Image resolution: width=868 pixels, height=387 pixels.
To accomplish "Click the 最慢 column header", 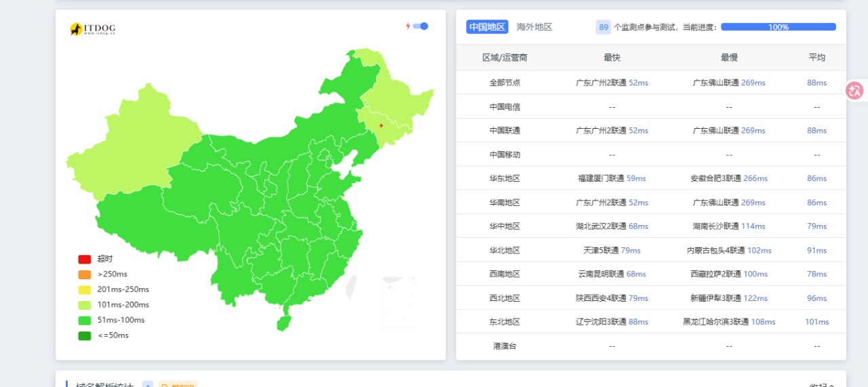I will [729, 58].
